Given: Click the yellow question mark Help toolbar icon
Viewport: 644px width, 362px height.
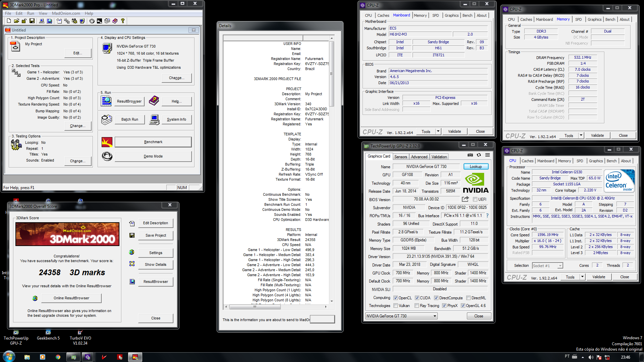Looking at the screenshot, I should pyautogui.click(x=123, y=21).
